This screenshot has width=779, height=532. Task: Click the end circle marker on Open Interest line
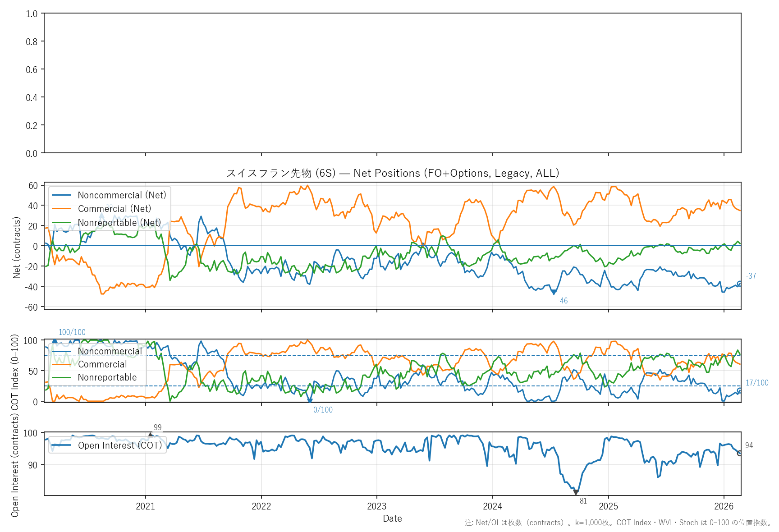tap(740, 453)
